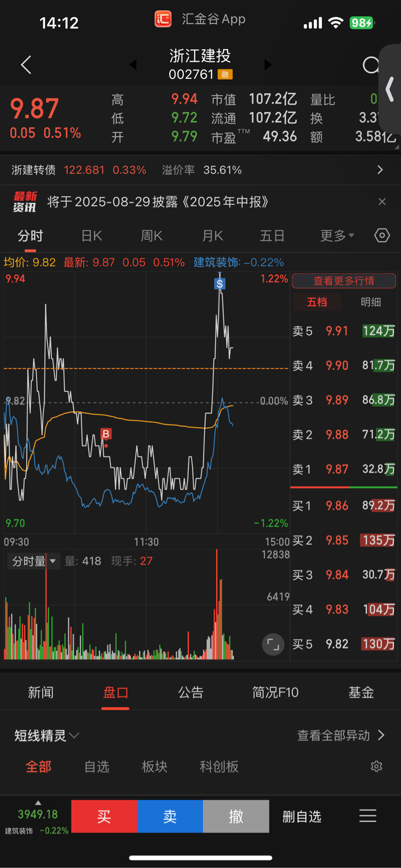This screenshot has height=868, width=401.
Task: Open the 2025年中报 disclosure notice
Action: click(x=158, y=202)
